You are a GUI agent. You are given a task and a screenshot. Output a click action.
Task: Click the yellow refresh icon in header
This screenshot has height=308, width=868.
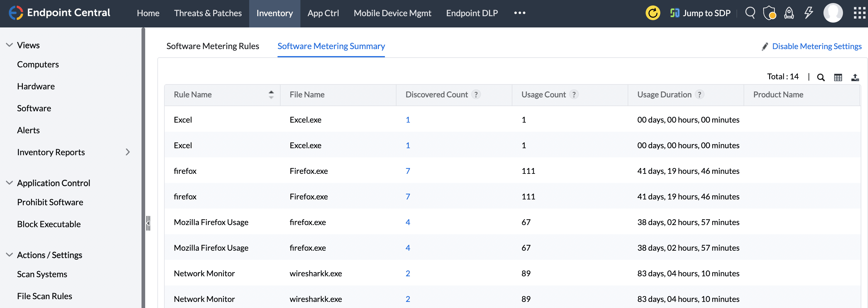tap(652, 13)
